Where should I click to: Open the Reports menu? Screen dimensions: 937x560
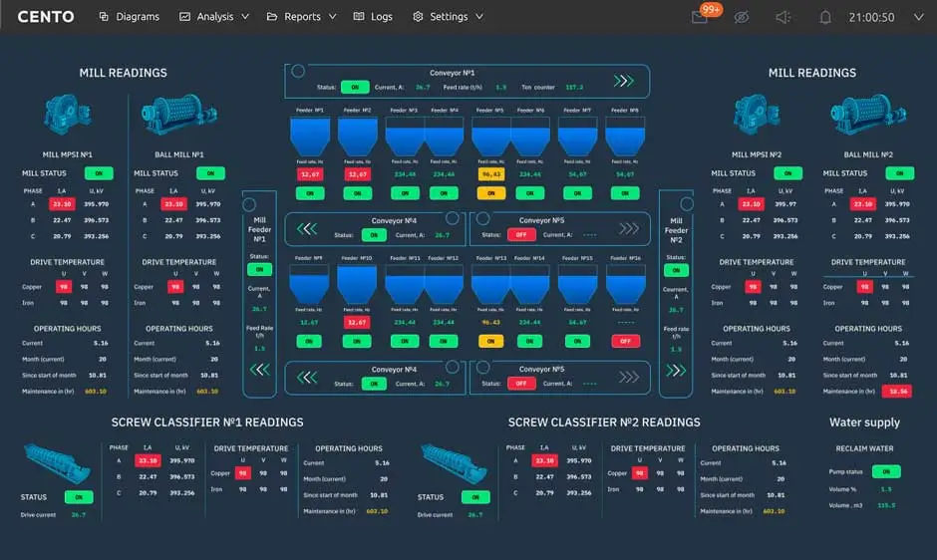point(301,17)
